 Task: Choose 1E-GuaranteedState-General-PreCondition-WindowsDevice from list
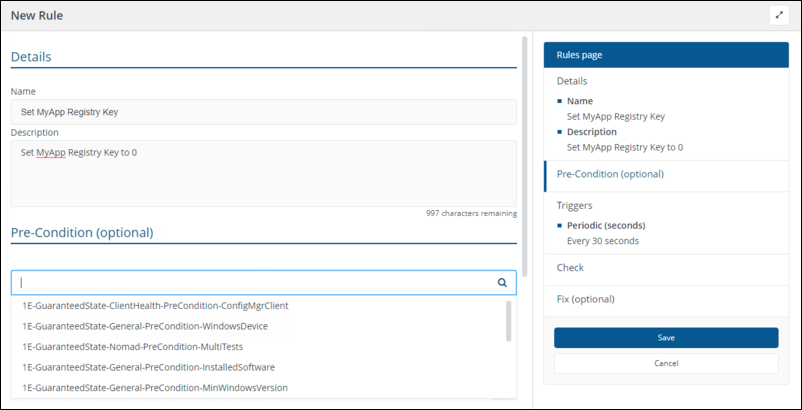tap(145, 326)
